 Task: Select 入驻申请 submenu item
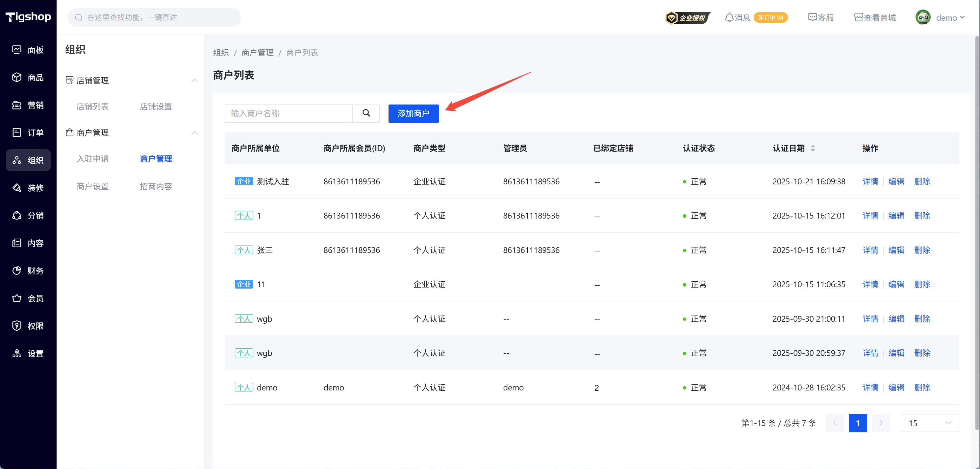point(92,159)
